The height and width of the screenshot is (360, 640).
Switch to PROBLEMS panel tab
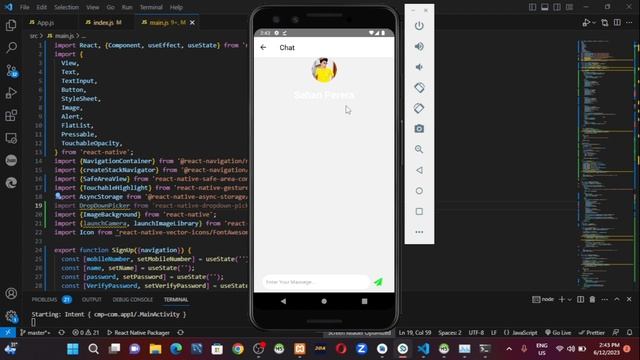point(44,299)
